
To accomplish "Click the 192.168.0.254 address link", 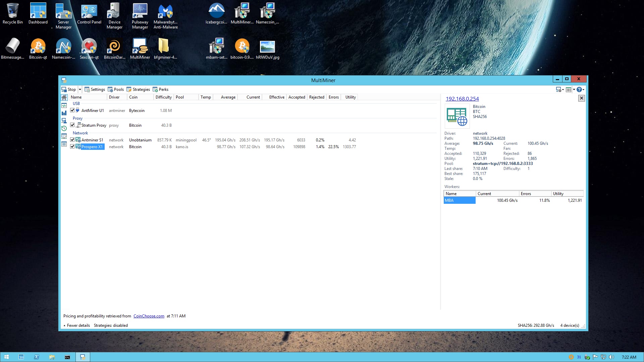I will 462,99.
